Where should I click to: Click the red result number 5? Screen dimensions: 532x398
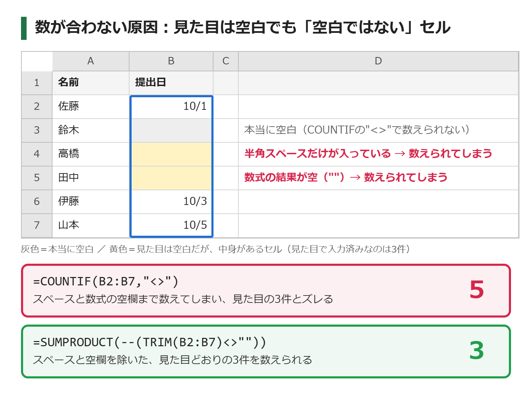click(x=477, y=290)
